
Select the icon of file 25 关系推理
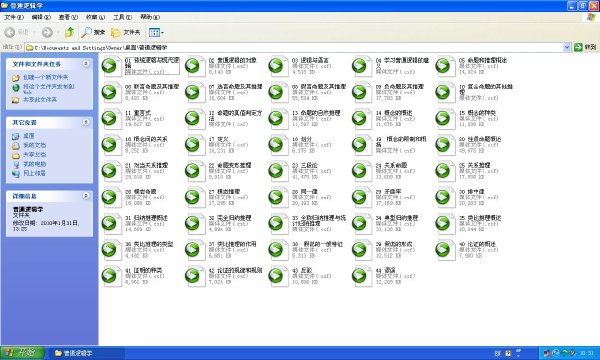pyautogui.click(x=445, y=171)
